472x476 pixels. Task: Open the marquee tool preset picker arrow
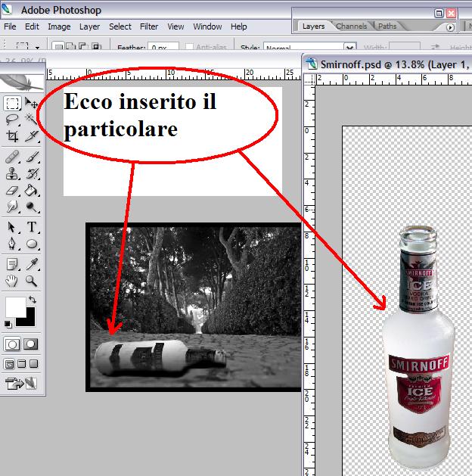pyautogui.click(x=37, y=48)
